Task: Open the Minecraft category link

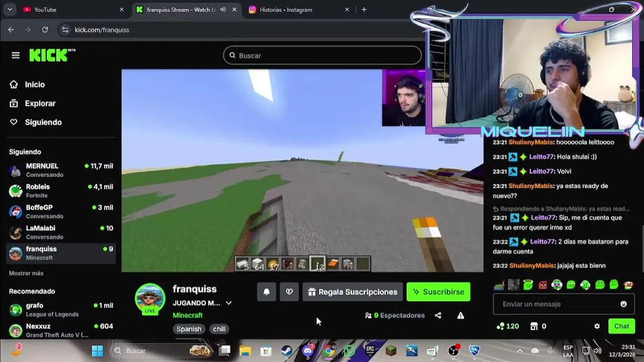Action: tap(188, 315)
